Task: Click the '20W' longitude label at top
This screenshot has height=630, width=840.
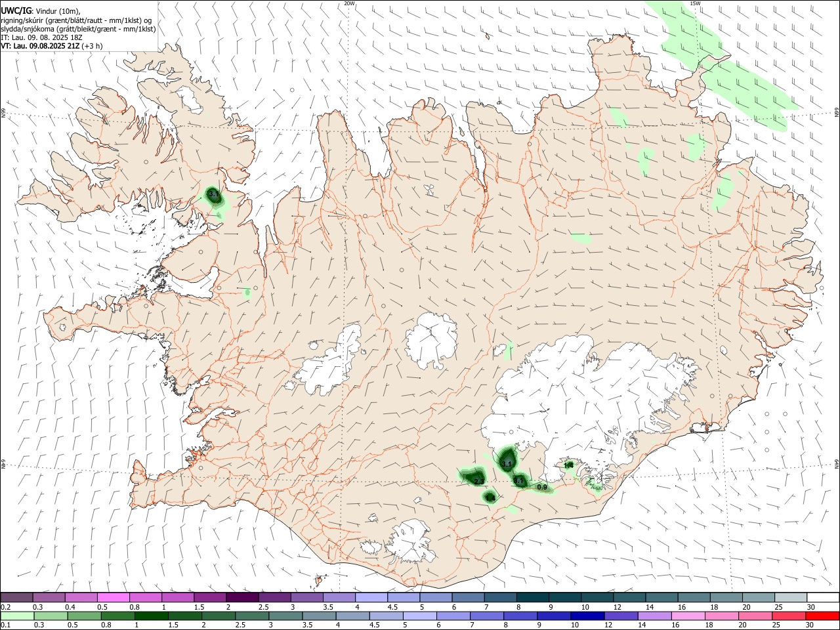Action: (349, 3)
